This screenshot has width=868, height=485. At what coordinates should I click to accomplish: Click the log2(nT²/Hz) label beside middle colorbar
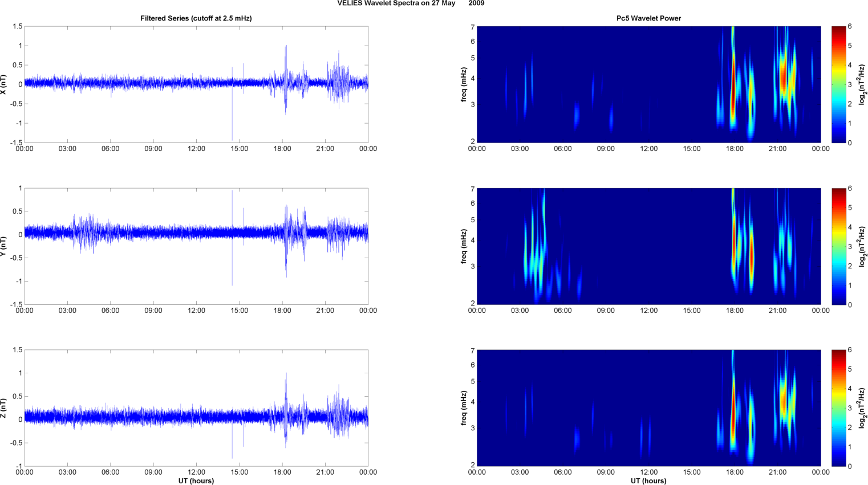coord(863,246)
